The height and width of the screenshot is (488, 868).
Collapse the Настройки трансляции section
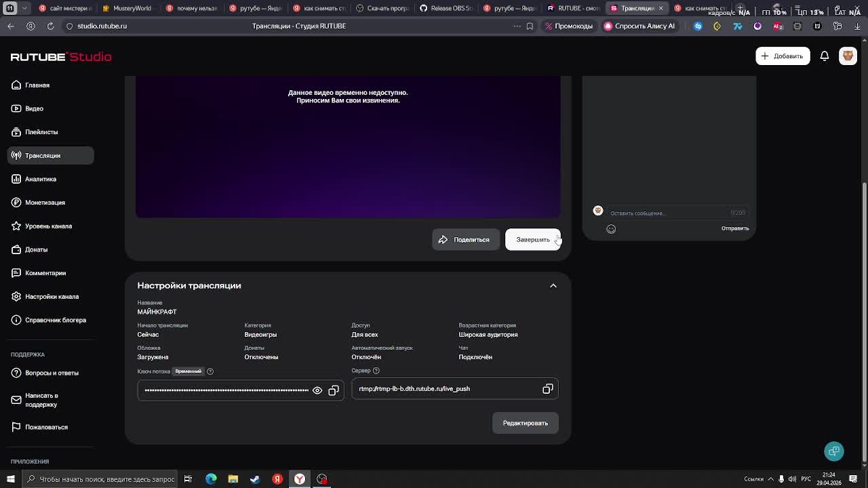[553, 286]
